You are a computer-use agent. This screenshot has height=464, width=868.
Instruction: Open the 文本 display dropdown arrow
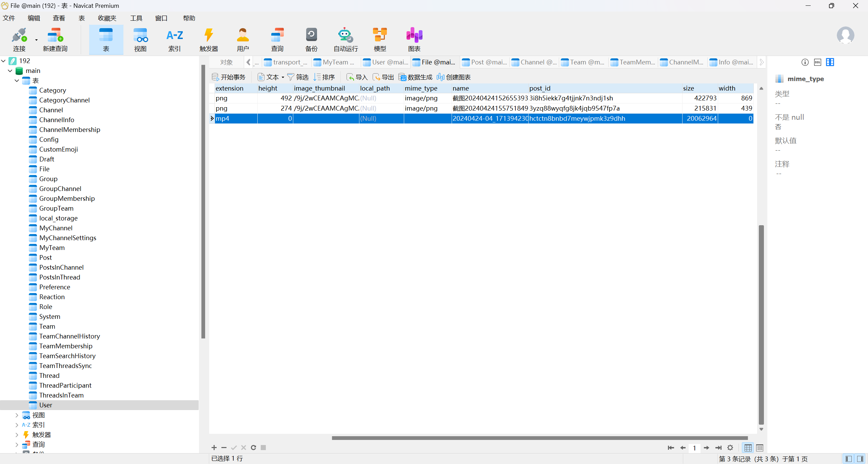pos(283,77)
